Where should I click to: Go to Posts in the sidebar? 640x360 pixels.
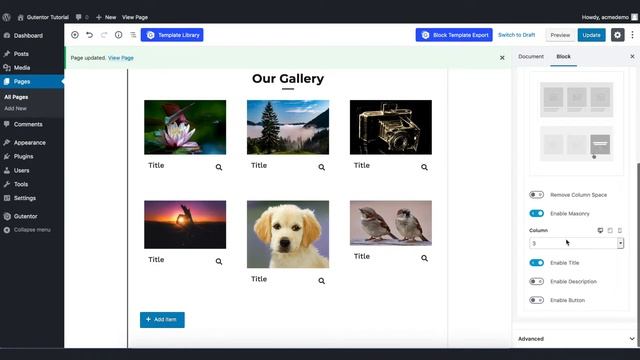click(21, 54)
